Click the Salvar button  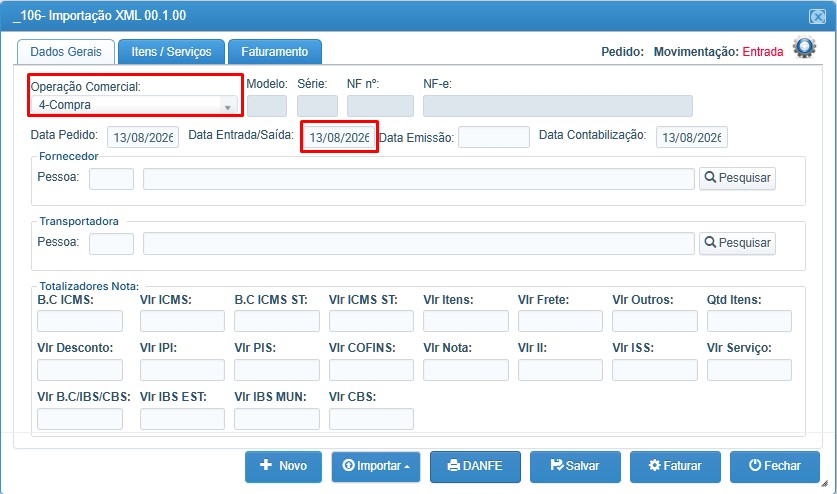575,466
